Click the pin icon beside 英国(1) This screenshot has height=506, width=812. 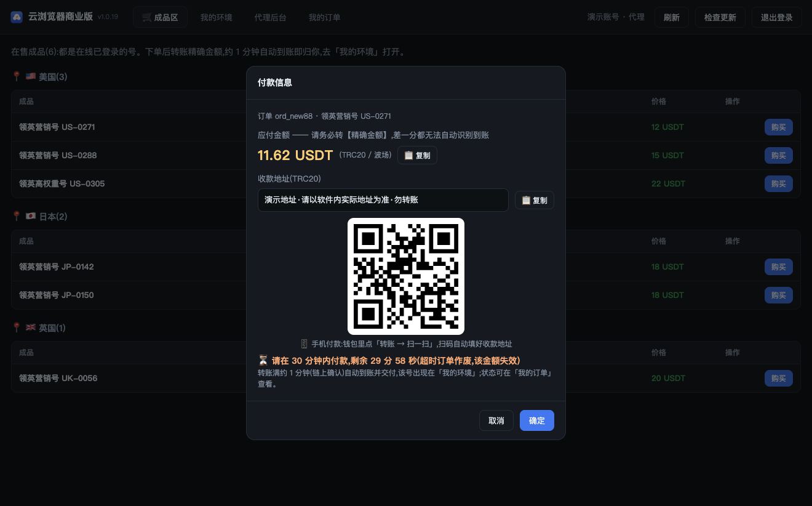pos(17,327)
